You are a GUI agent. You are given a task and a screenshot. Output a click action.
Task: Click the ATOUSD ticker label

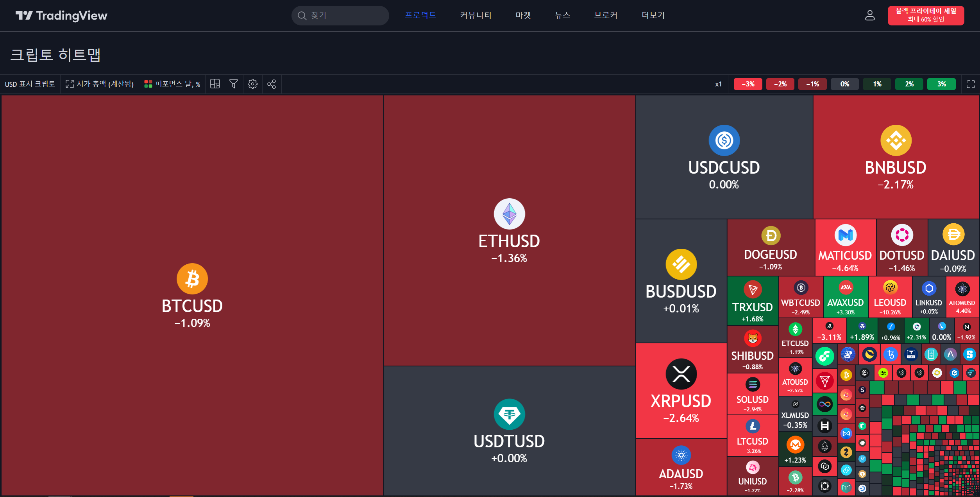[795, 382]
